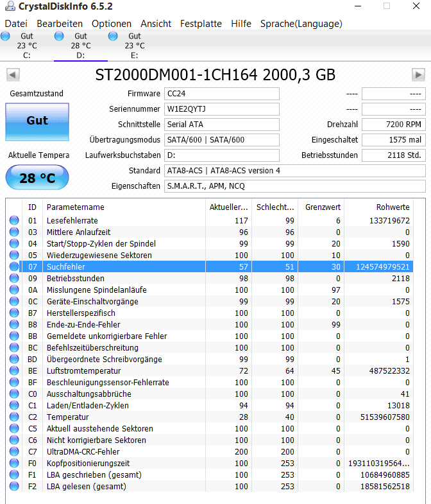Click the Firmware field showing CC24
This screenshot has height=504, width=431.
(x=222, y=94)
